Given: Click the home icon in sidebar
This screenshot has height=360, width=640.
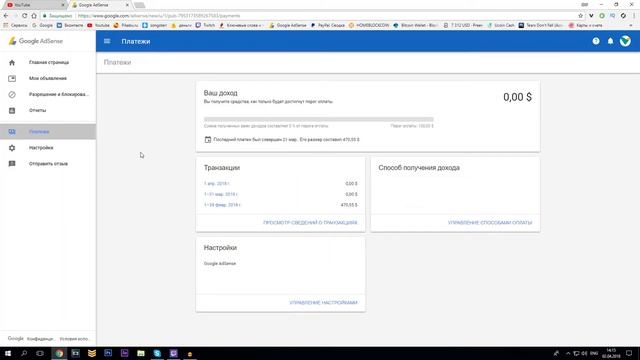Looking at the screenshot, I should [12, 63].
